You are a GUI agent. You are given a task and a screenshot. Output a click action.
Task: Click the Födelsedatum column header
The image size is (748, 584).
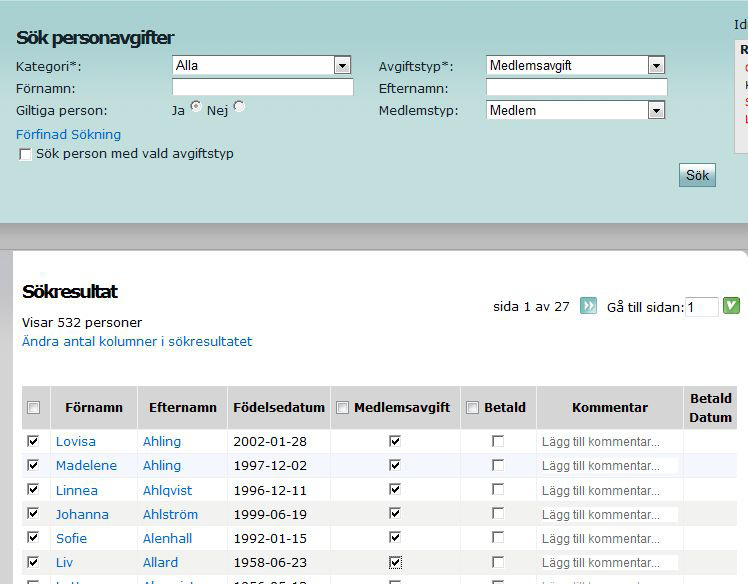pos(279,407)
